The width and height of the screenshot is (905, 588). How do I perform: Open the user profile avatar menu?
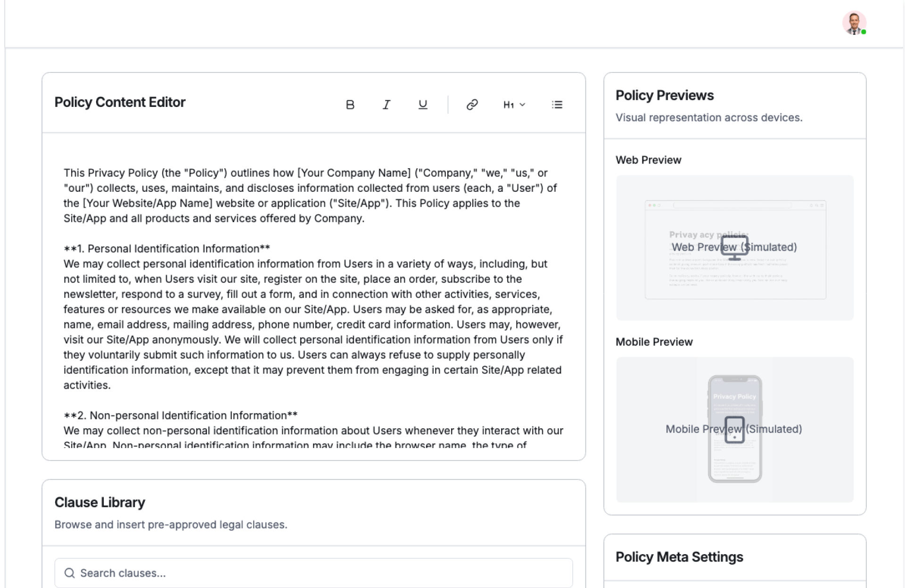pos(854,23)
